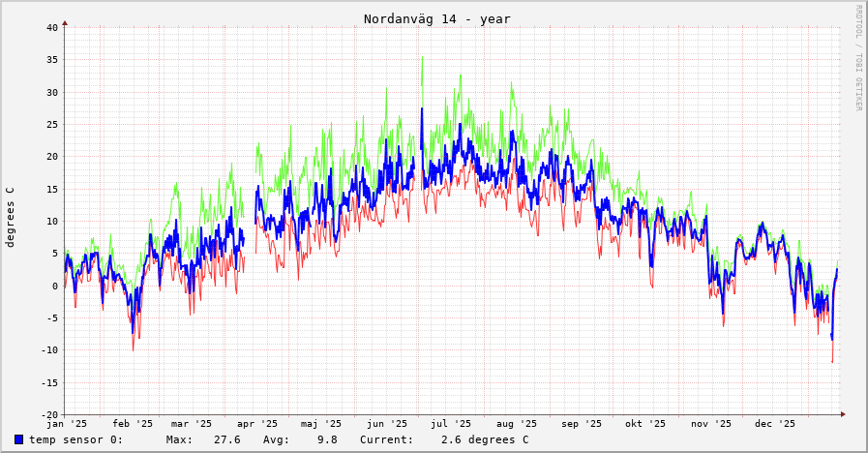
Task: Click the blue temp sensor legend swatch
Action: 18,439
